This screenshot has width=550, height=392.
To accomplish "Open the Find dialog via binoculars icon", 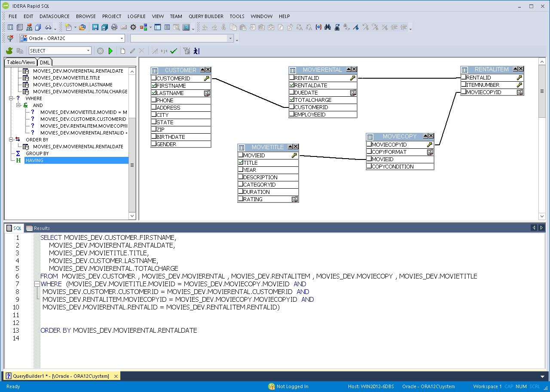I will point(327,27).
